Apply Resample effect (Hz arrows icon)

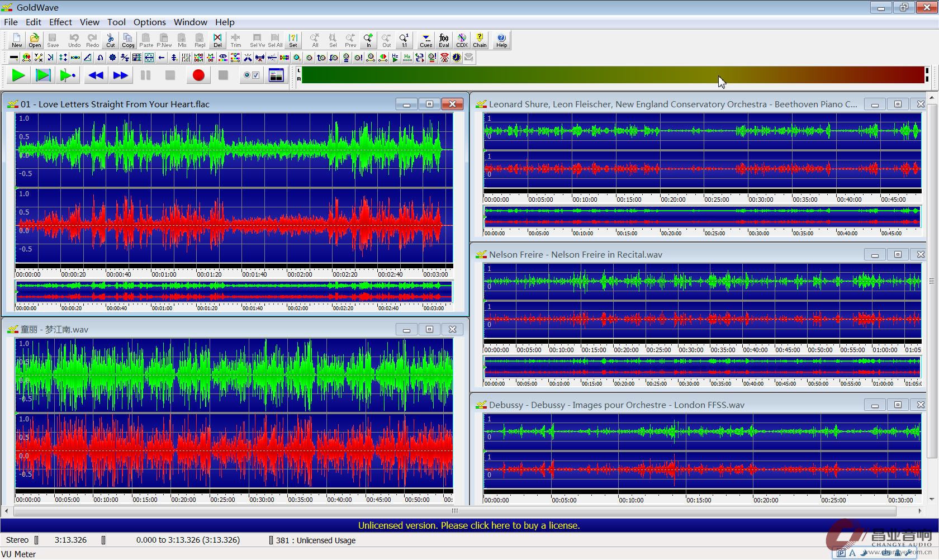(x=407, y=58)
